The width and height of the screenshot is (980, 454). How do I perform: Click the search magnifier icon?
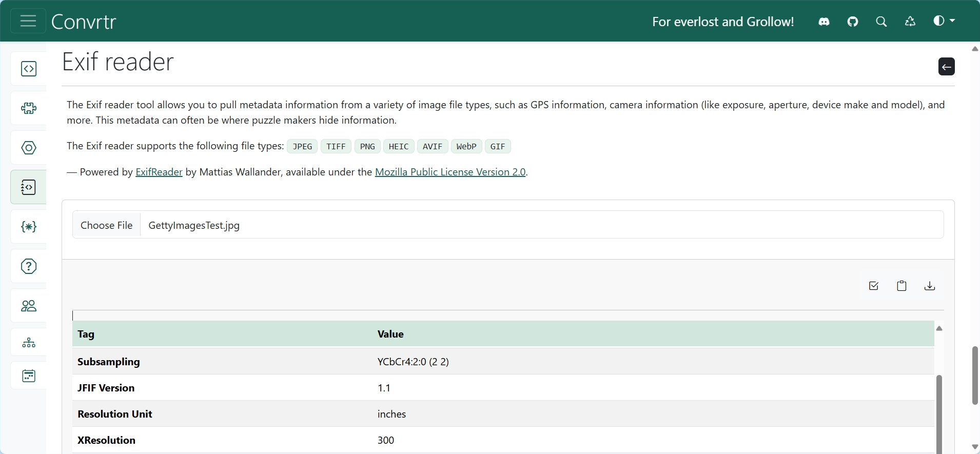(881, 22)
